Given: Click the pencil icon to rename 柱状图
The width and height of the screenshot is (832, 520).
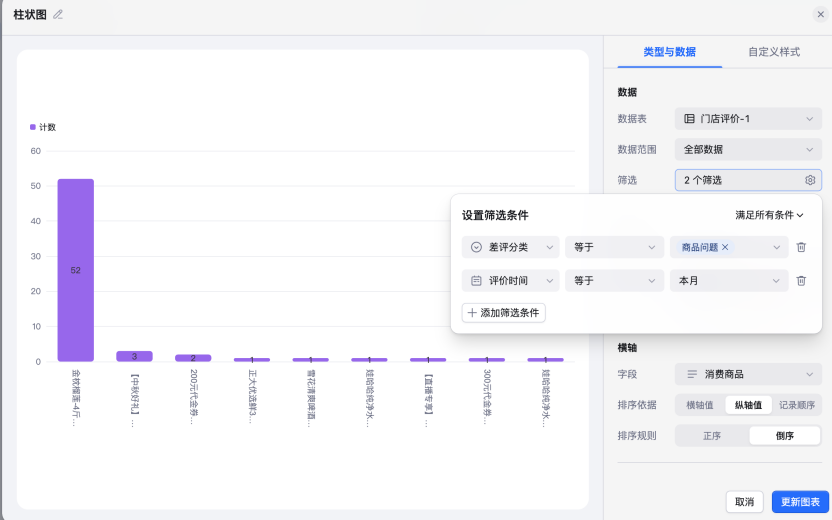Looking at the screenshot, I should click(x=58, y=14).
